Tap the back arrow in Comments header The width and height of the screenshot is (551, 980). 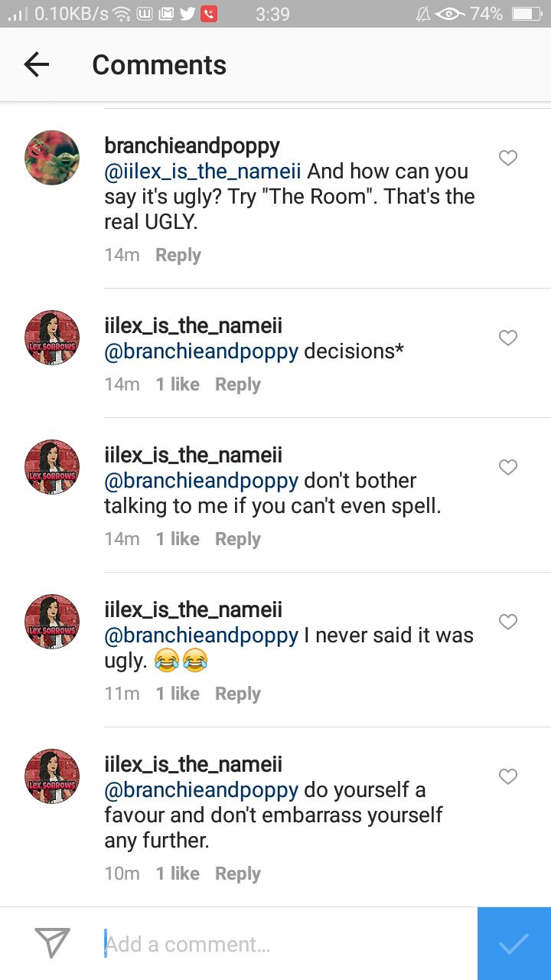[x=37, y=65]
